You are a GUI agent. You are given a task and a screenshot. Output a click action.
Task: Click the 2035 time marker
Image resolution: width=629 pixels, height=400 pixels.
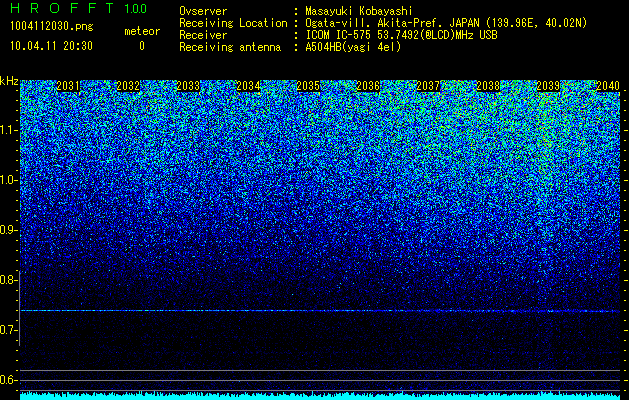[x=308, y=86]
